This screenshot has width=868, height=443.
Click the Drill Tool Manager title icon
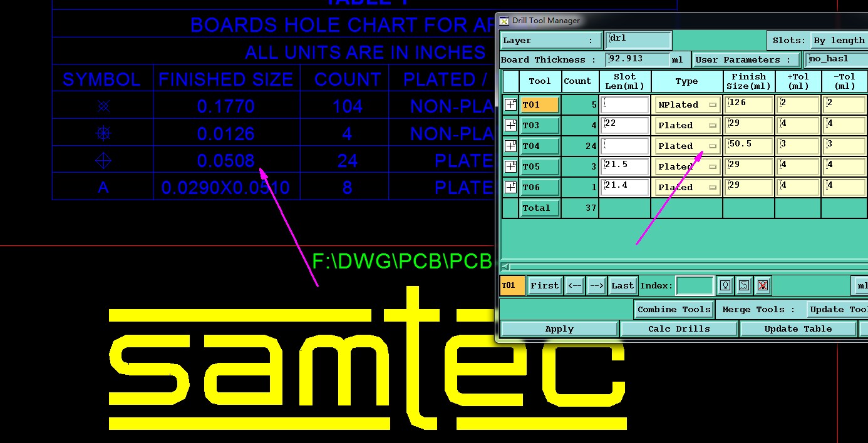coord(504,21)
